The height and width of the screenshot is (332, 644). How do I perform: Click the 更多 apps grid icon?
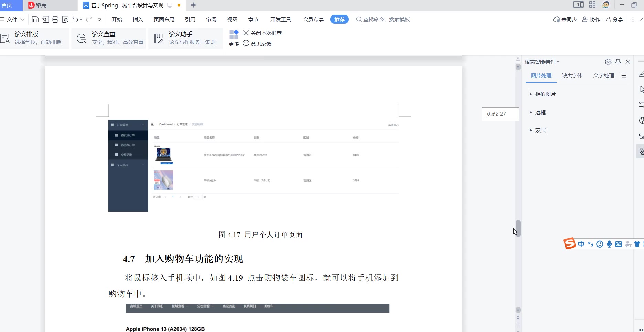point(234,34)
